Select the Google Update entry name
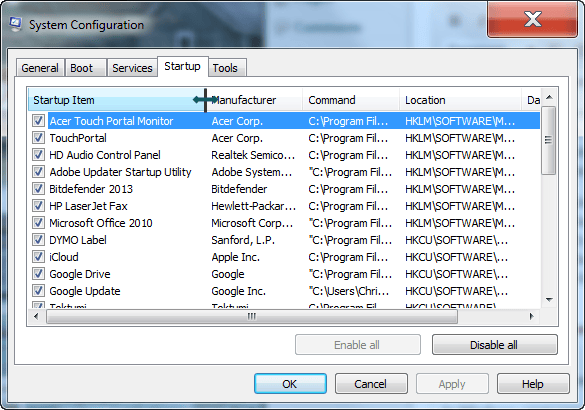 pos(85,291)
